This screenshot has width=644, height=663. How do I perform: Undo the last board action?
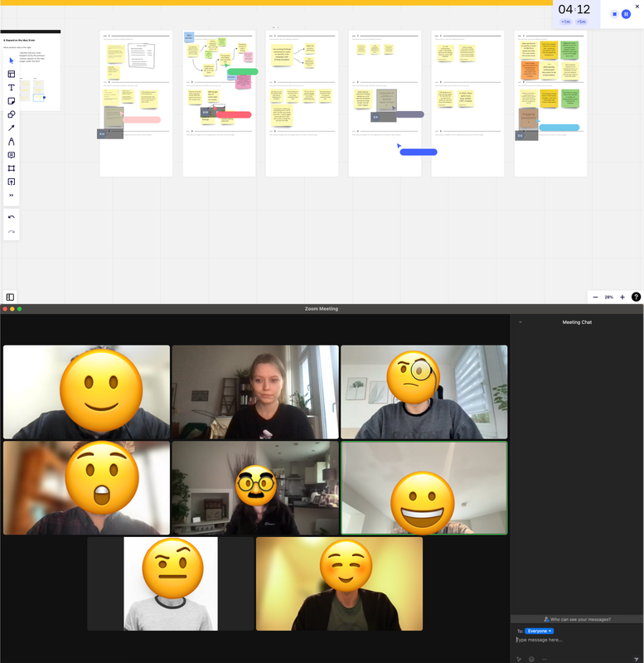(12, 217)
